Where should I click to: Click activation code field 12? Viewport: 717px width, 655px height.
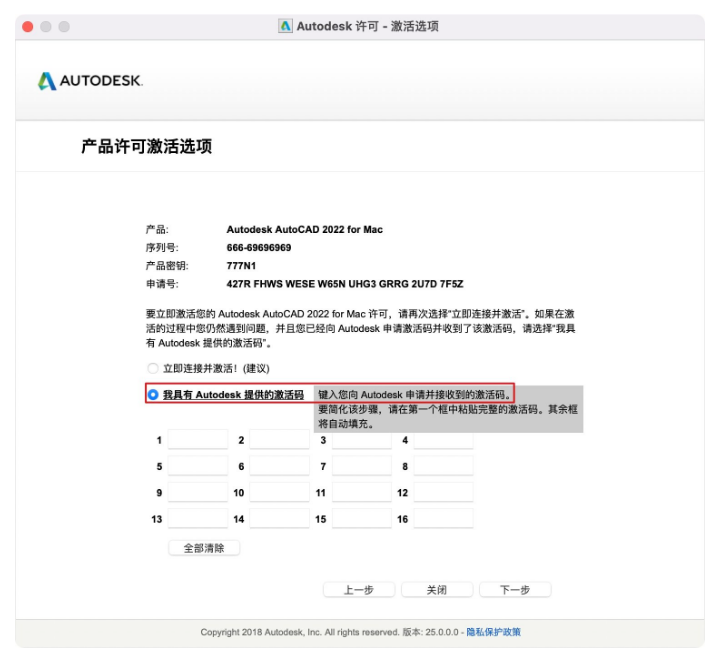(x=444, y=492)
